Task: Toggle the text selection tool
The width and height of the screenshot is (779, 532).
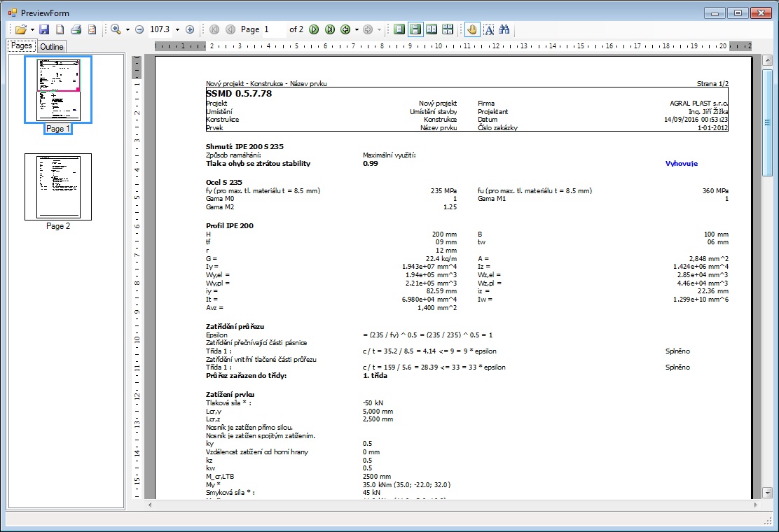Action: pyautogui.click(x=488, y=29)
